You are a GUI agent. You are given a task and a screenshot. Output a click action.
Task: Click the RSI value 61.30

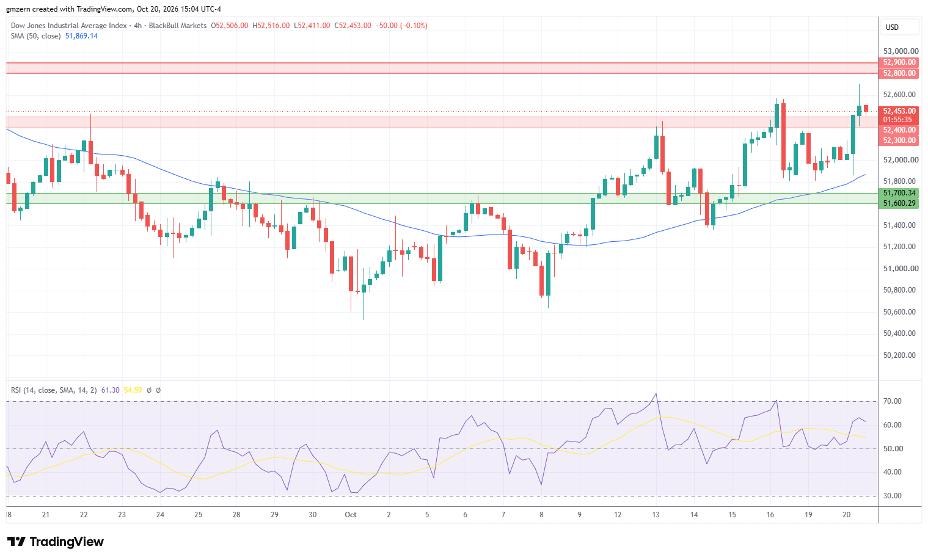click(110, 390)
